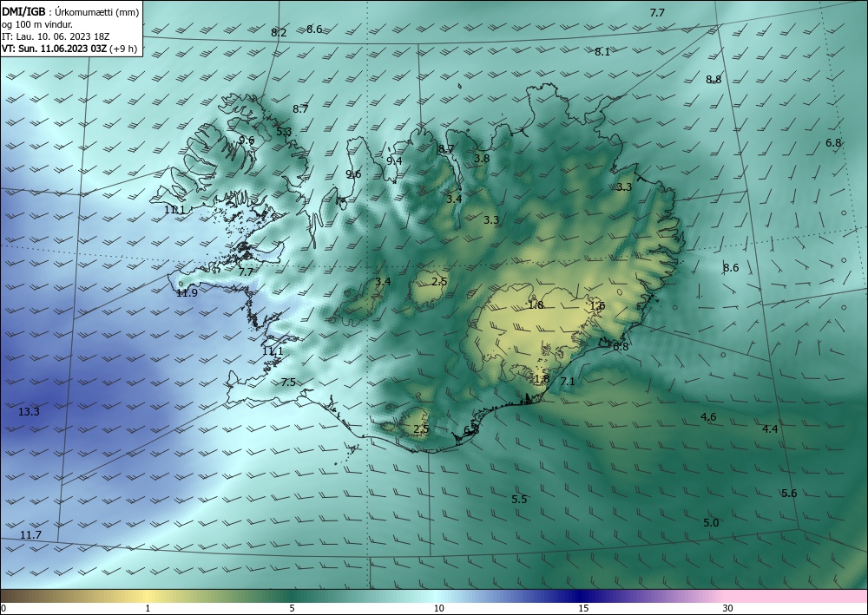Click the '10' tick on the color scale

point(438,608)
